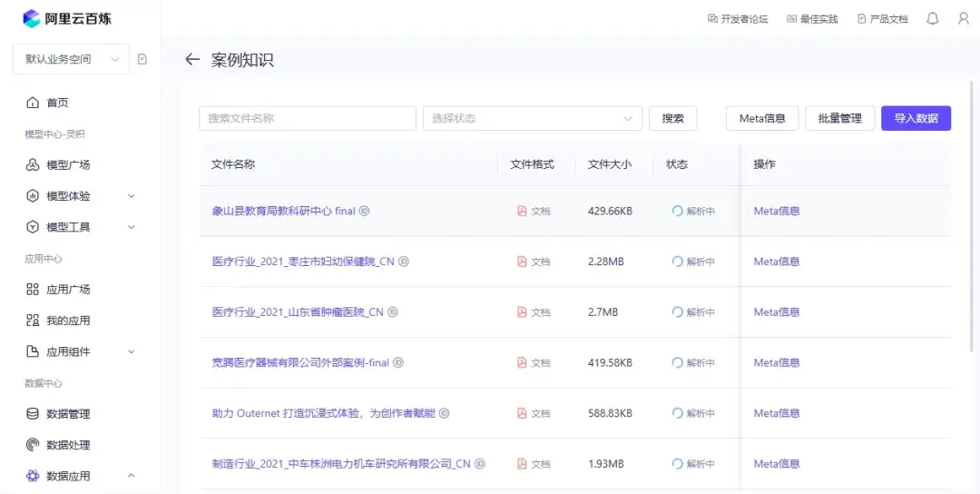Click the 导入数据 button

click(x=916, y=118)
